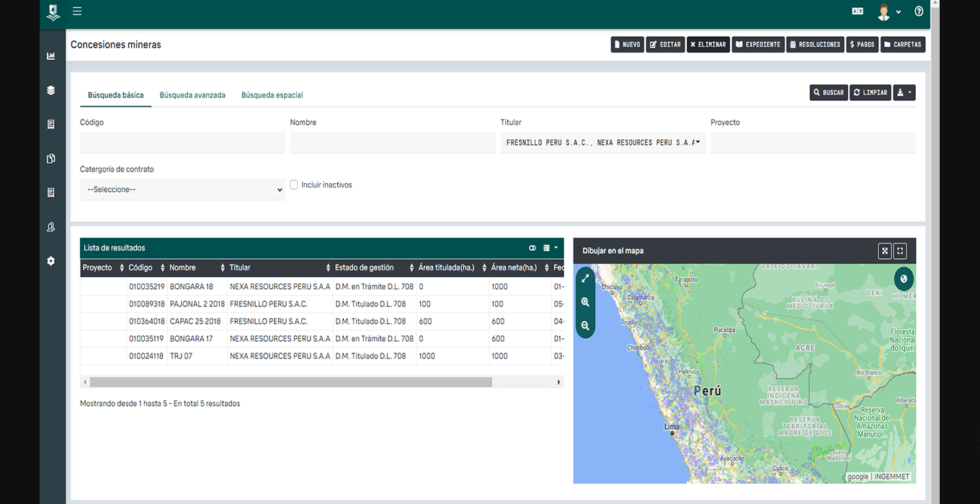Select the row CAPAC 25 2018
The height and width of the screenshot is (504, 980).
click(x=321, y=322)
